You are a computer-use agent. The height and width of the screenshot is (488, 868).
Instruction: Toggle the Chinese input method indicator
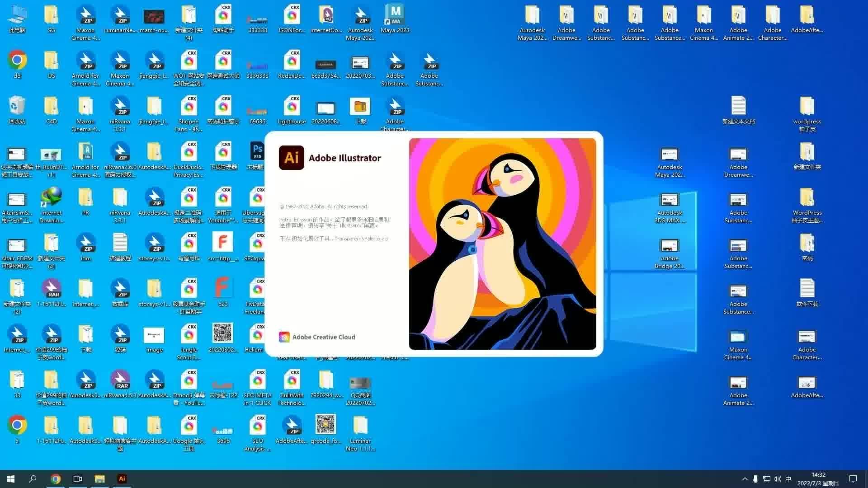tap(788, 479)
